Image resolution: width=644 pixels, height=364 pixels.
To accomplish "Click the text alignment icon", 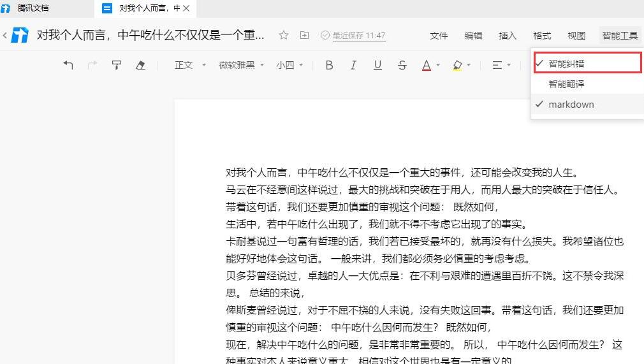I will 497,65.
